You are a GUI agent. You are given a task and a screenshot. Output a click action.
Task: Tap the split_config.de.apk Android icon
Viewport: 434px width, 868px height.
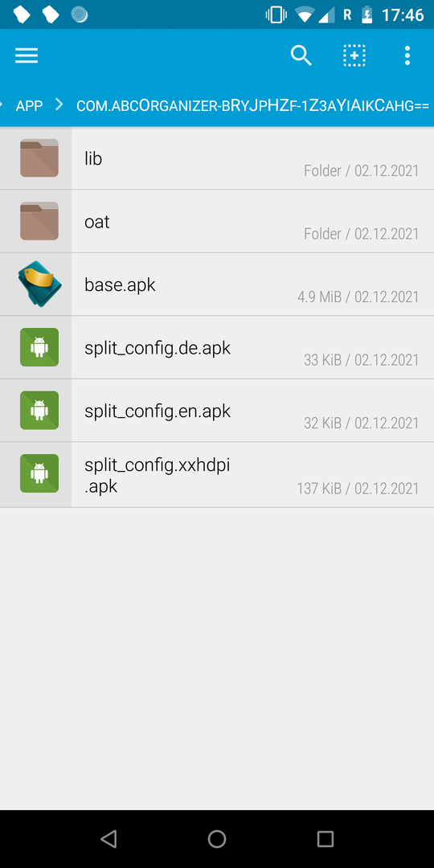click(39, 347)
